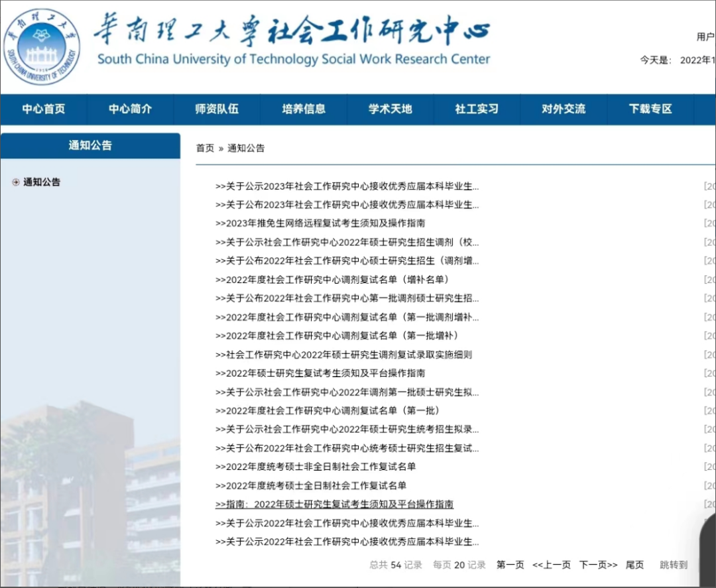The height and width of the screenshot is (588, 716).
Task: Open 关于公布2022年社会工作研究中心硕士研究生招生（调剂增... notice
Action: pyautogui.click(x=347, y=261)
